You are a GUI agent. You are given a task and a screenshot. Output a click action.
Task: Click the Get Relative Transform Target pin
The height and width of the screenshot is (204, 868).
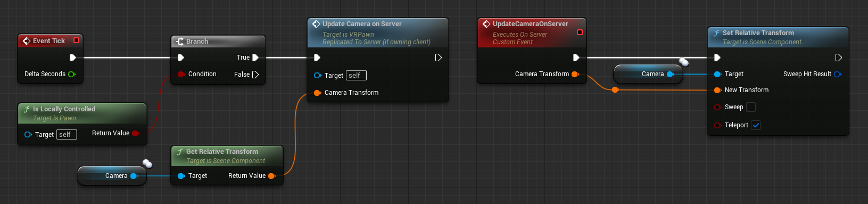[x=181, y=176]
